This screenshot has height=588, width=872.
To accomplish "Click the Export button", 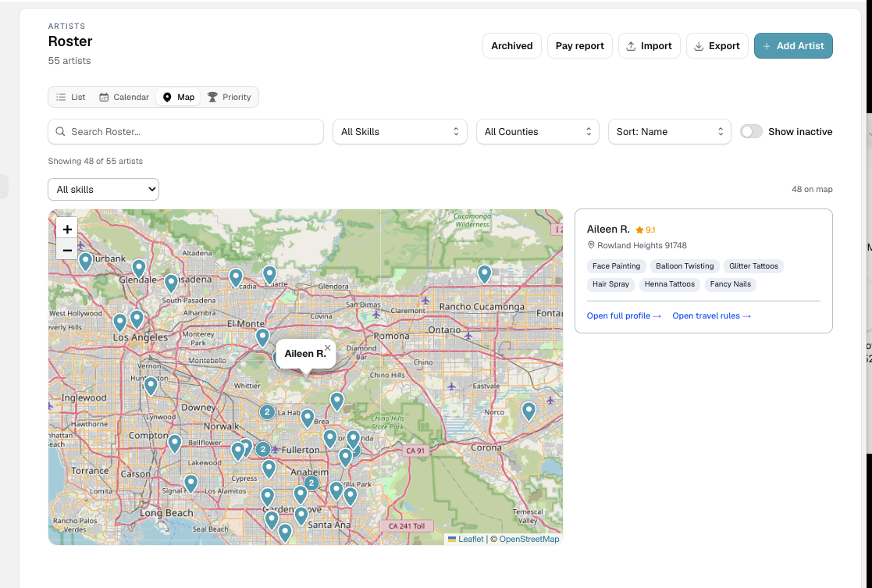I will point(717,45).
